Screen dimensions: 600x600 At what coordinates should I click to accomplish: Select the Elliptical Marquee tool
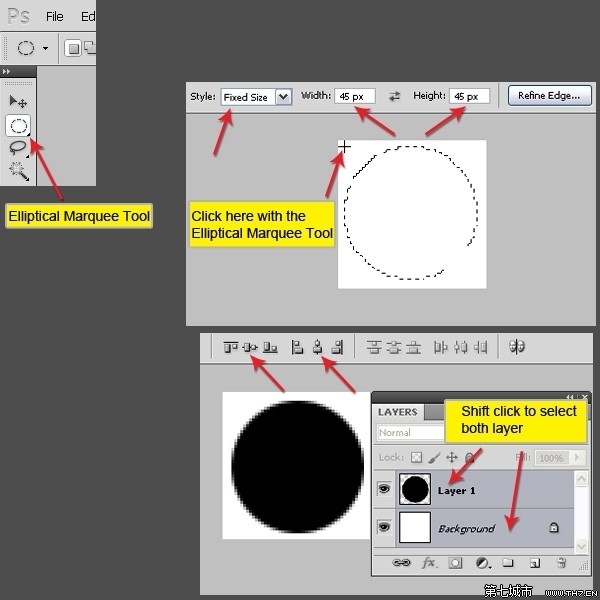(x=18, y=125)
